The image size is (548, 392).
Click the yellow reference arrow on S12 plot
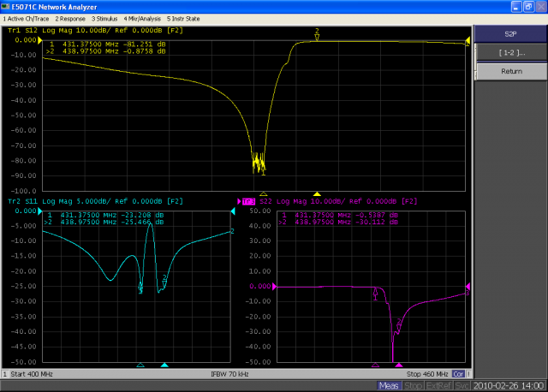(x=39, y=40)
